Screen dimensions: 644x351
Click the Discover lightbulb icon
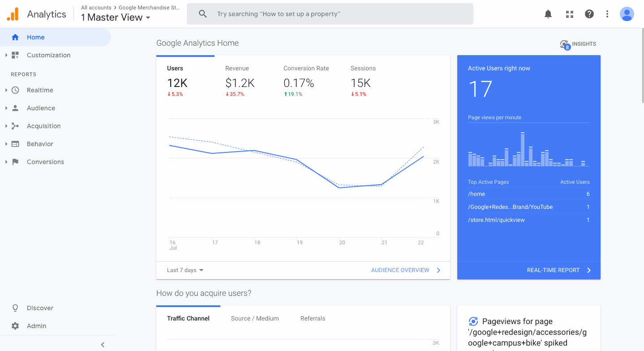point(15,308)
